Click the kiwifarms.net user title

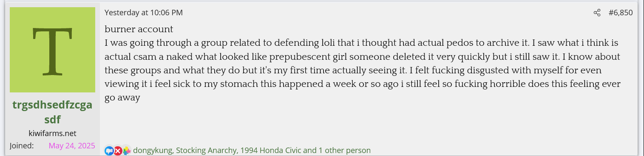click(x=52, y=133)
